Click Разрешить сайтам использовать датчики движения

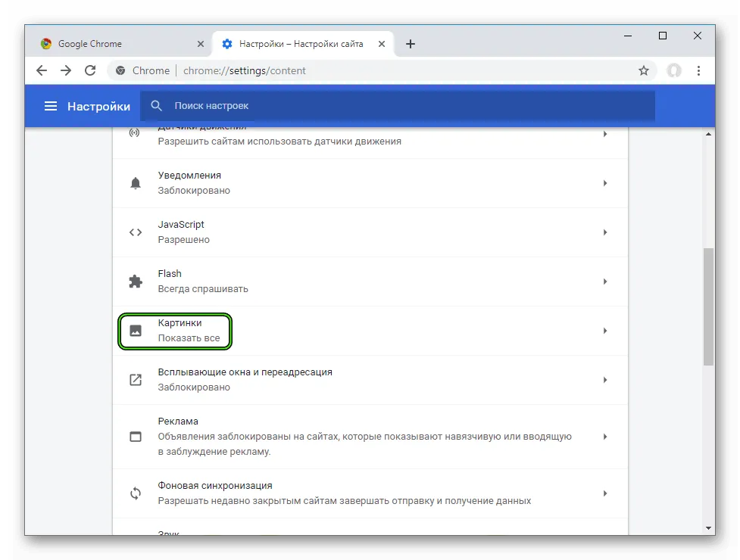pos(279,142)
